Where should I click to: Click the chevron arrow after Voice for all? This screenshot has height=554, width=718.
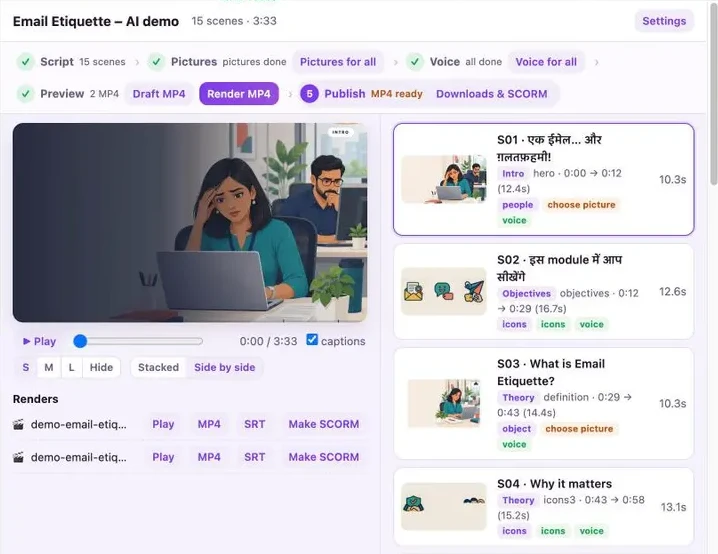click(596, 62)
